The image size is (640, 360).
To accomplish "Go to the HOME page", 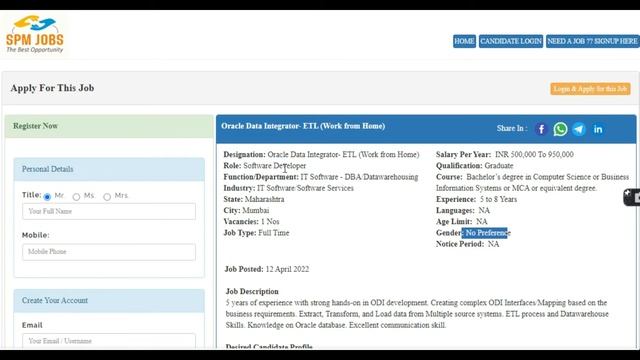I will pyautogui.click(x=464, y=41).
